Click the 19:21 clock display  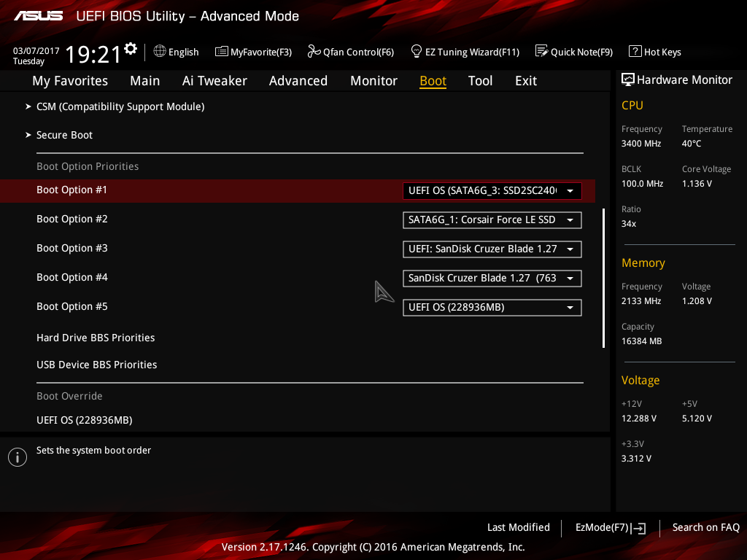pos(93,54)
